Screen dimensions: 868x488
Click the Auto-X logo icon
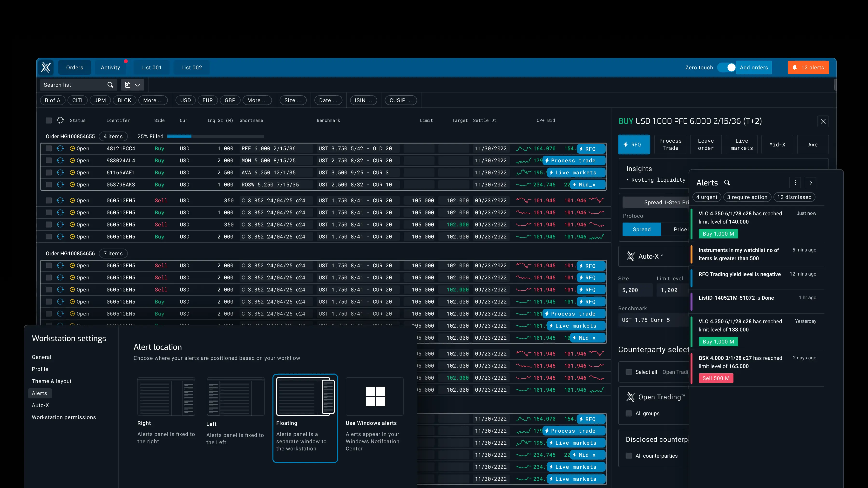[x=631, y=256]
